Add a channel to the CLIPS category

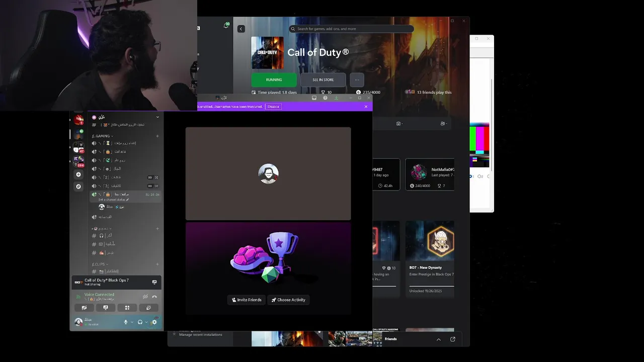pyautogui.click(x=157, y=264)
